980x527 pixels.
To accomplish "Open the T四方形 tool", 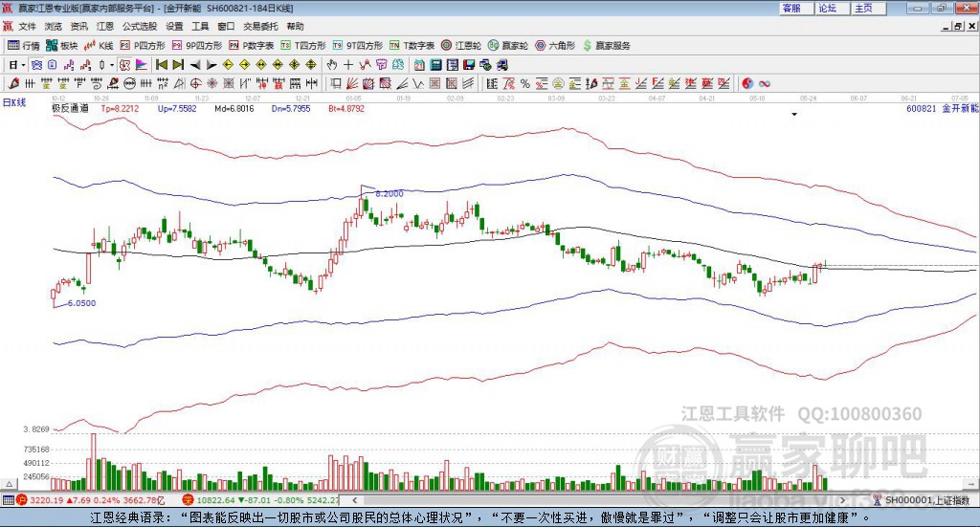I will [x=303, y=46].
